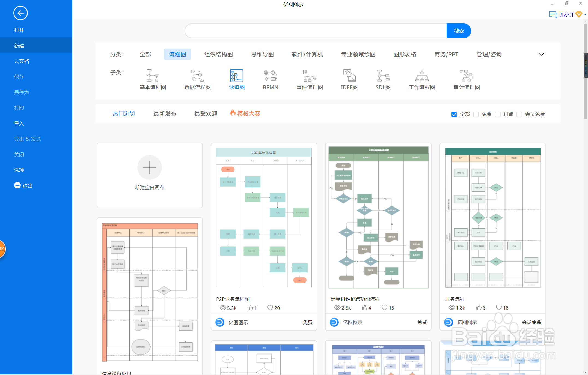This screenshot has width=588, height=375.
Task: Pick the SDL图 diagram icon
Action: tap(383, 76)
